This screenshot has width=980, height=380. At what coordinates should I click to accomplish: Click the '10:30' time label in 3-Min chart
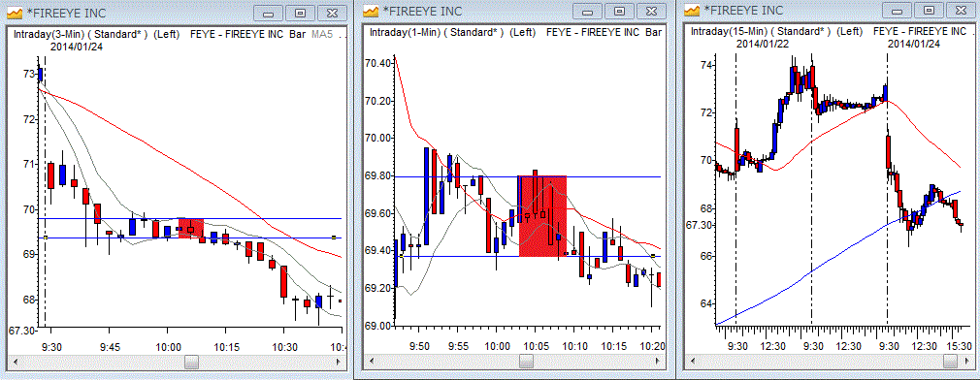click(x=285, y=346)
